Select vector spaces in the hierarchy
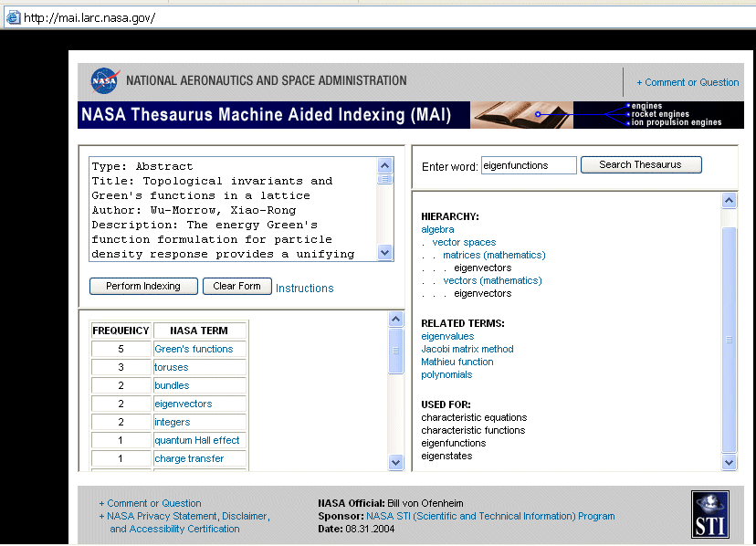This screenshot has height=546, width=756. click(x=464, y=242)
